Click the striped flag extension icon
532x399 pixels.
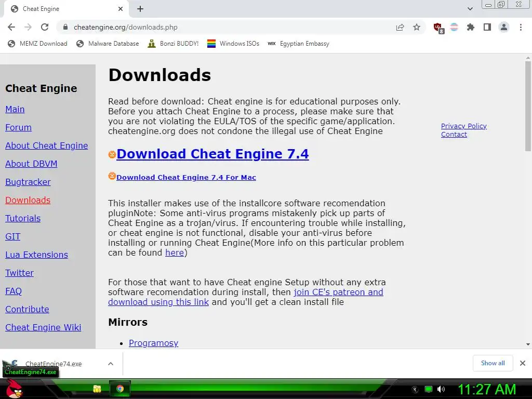click(x=454, y=27)
